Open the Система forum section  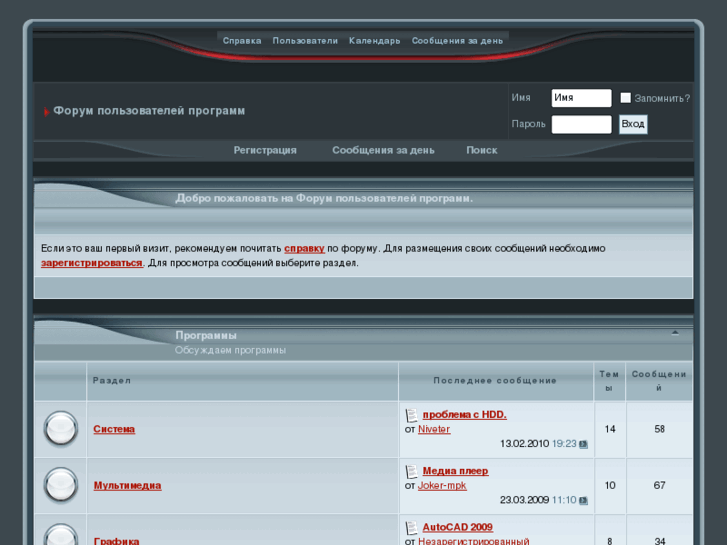pos(114,429)
